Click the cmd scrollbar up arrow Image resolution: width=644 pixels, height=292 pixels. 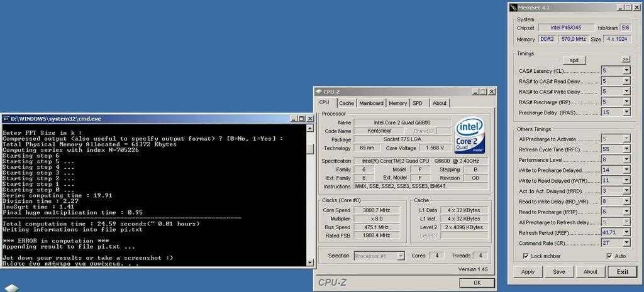coord(310,128)
